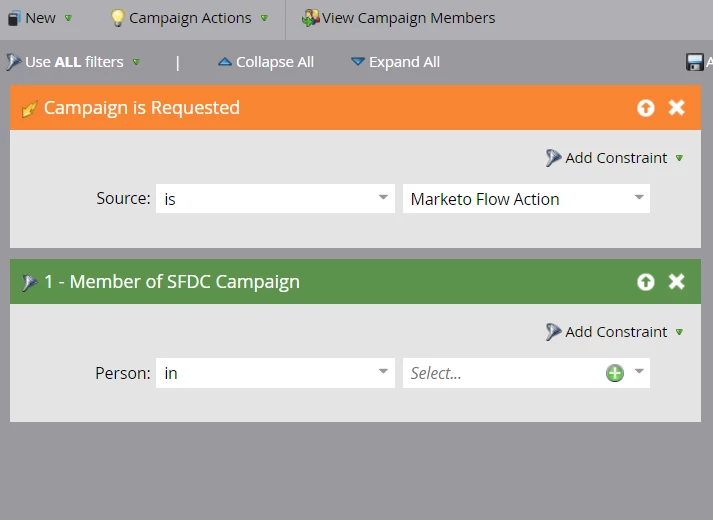The image size is (713, 520).
Task: Open Use ALL filters dropdown
Action: [74, 62]
